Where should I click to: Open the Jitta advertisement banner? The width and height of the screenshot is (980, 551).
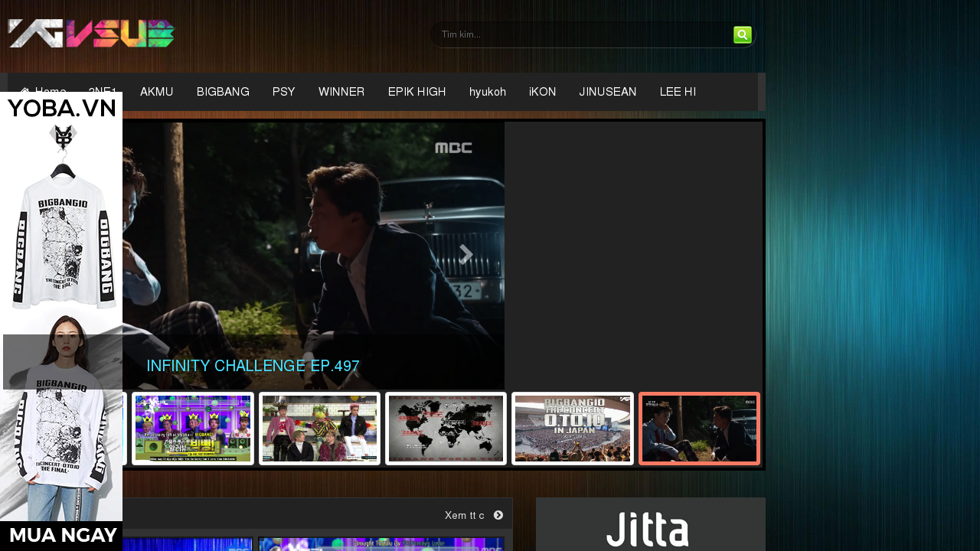[x=651, y=525]
